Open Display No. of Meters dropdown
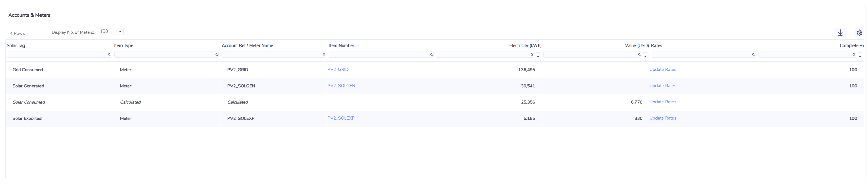The image size is (868, 186). [x=111, y=32]
